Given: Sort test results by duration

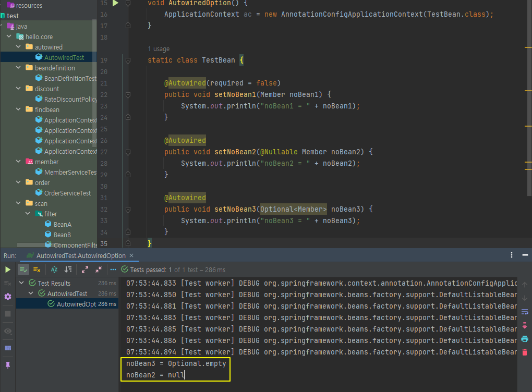Looking at the screenshot, I should tap(68, 270).
